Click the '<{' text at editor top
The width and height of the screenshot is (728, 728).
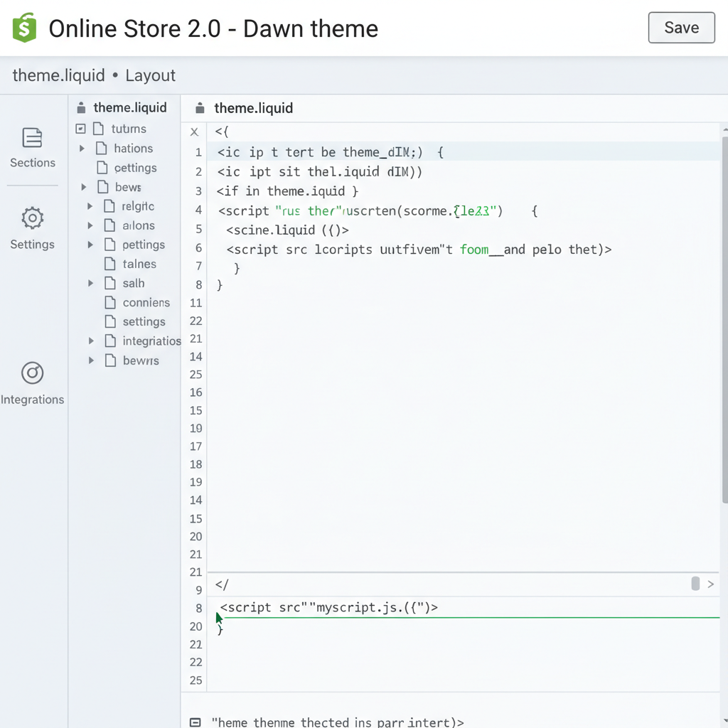click(222, 132)
